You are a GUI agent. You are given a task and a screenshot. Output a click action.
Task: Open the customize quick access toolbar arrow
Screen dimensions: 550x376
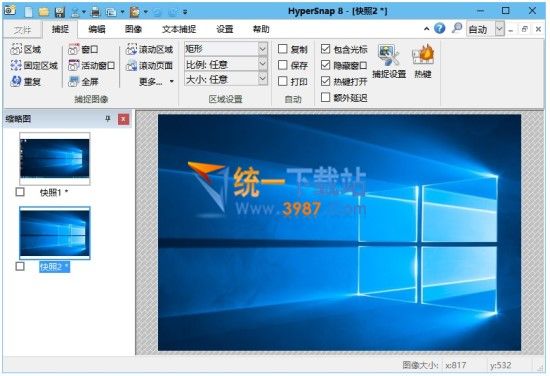[185, 12]
